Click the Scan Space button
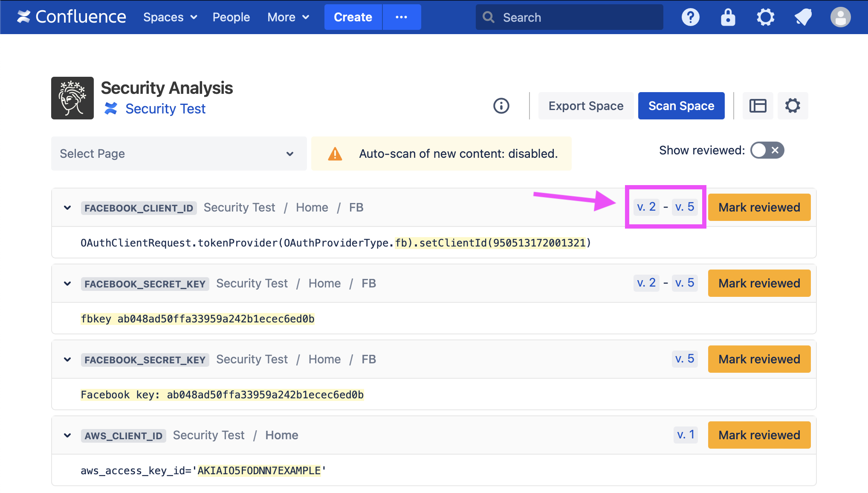868x493 pixels. tap(681, 106)
